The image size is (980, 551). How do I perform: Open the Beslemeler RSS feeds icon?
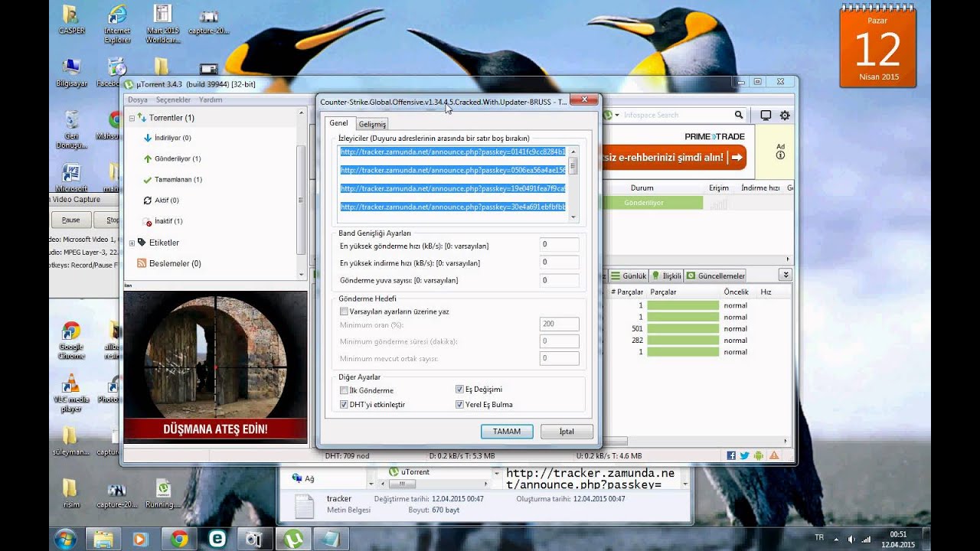(x=142, y=263)
